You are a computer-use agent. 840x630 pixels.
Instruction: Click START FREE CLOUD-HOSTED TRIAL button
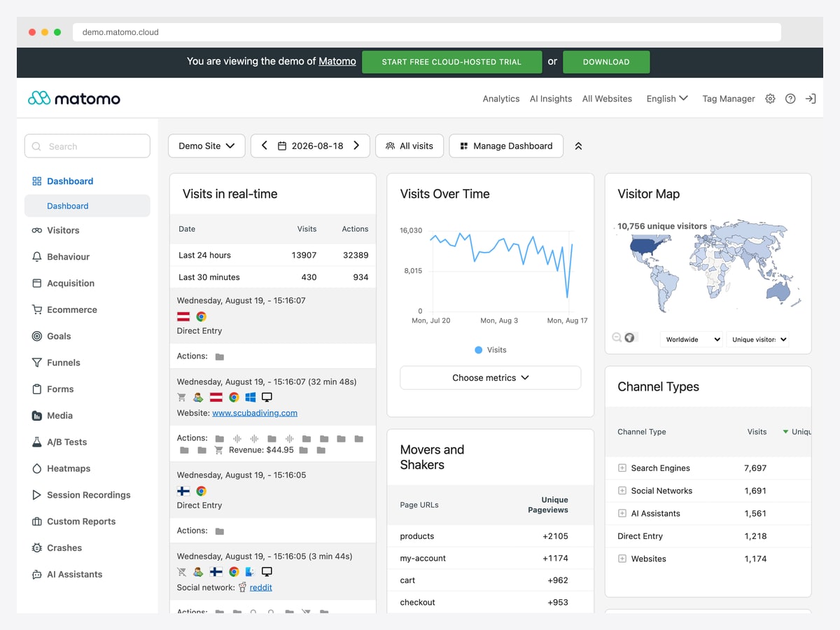point(451,62)
